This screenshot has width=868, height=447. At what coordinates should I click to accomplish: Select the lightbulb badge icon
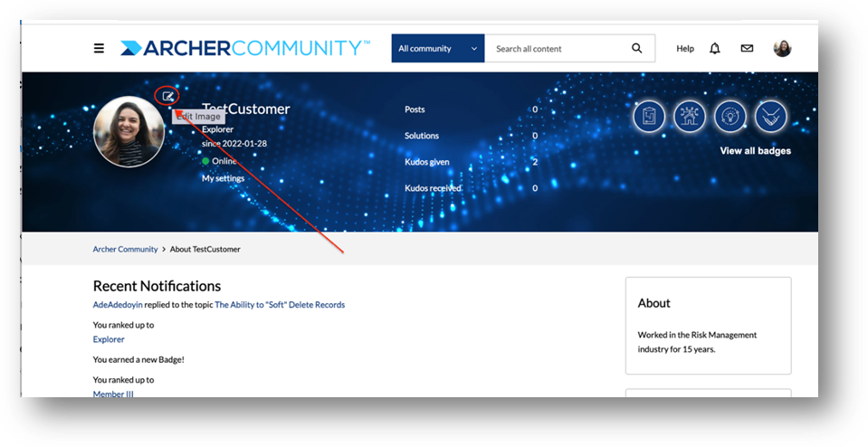730,117
